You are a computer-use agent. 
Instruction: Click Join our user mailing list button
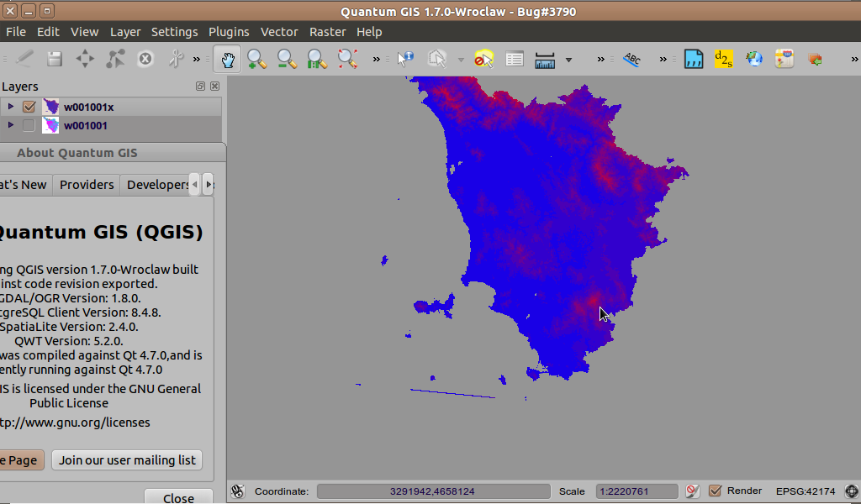pos(127,459)
